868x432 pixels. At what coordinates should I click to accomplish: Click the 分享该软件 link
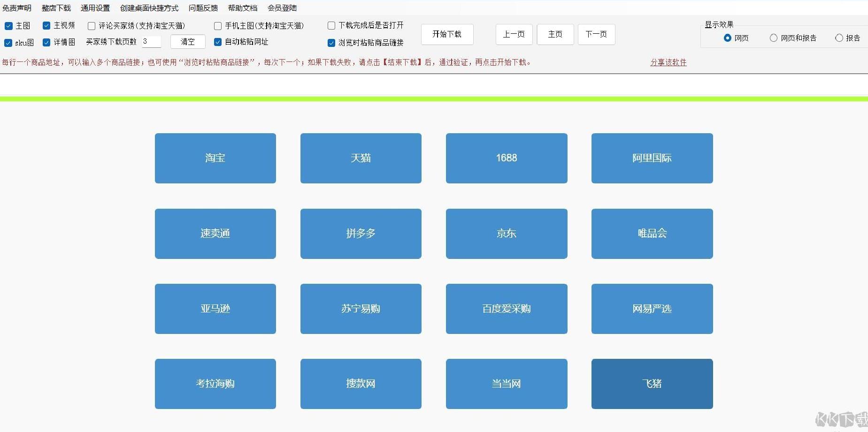pyautogui.click(x=668, y=62)
